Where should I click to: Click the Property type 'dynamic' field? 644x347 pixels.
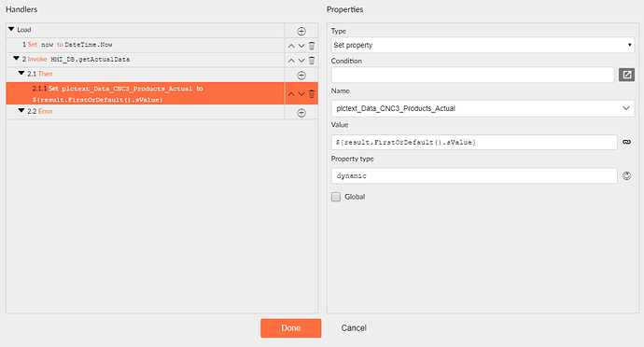[x=474, y=175]
